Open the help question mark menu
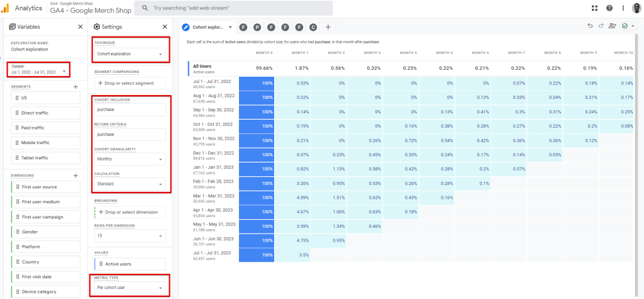 [609, 8]
